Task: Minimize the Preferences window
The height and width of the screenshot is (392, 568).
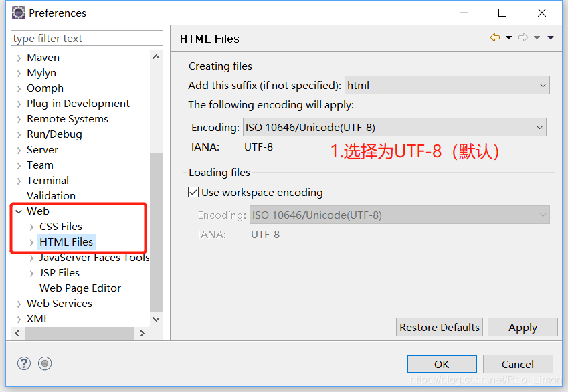Action: coord(464,13)
